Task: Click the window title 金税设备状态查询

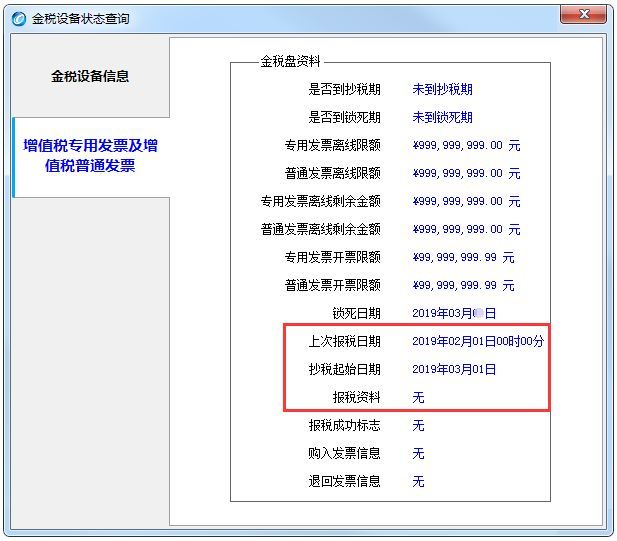Action: tap(81, 19)
